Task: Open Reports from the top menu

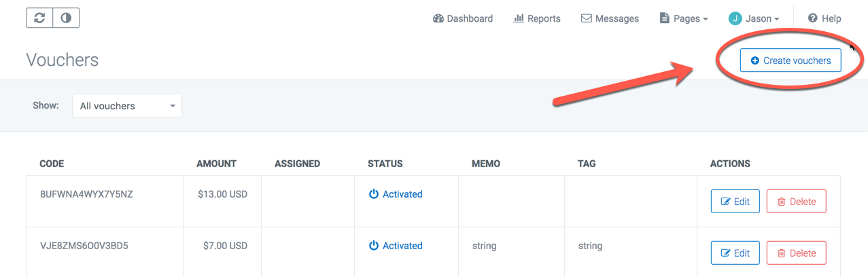Action: (537, 18)
